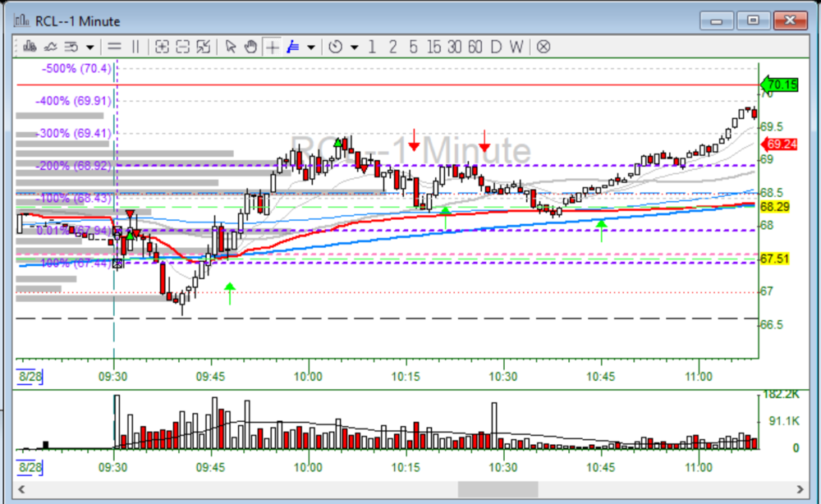Click the line studies icon in toolbar
Screen dimensions: 821x504
(x=51, y=47)
